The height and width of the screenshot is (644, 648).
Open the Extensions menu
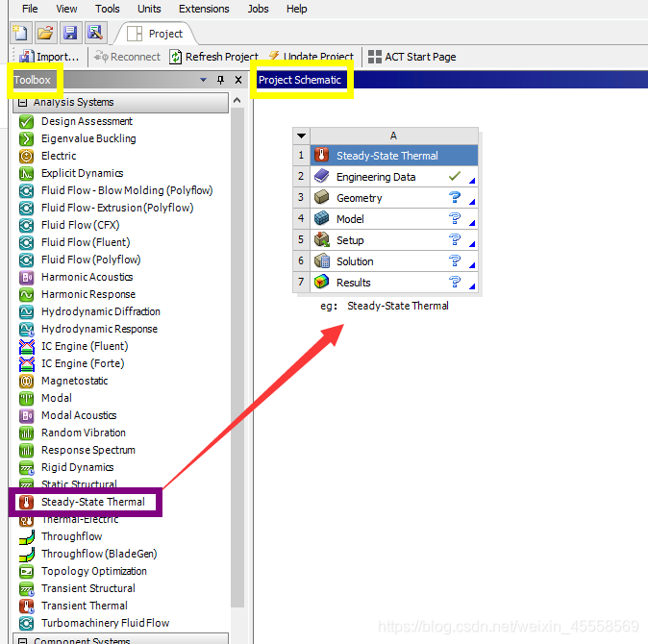(x=204, y=9)
